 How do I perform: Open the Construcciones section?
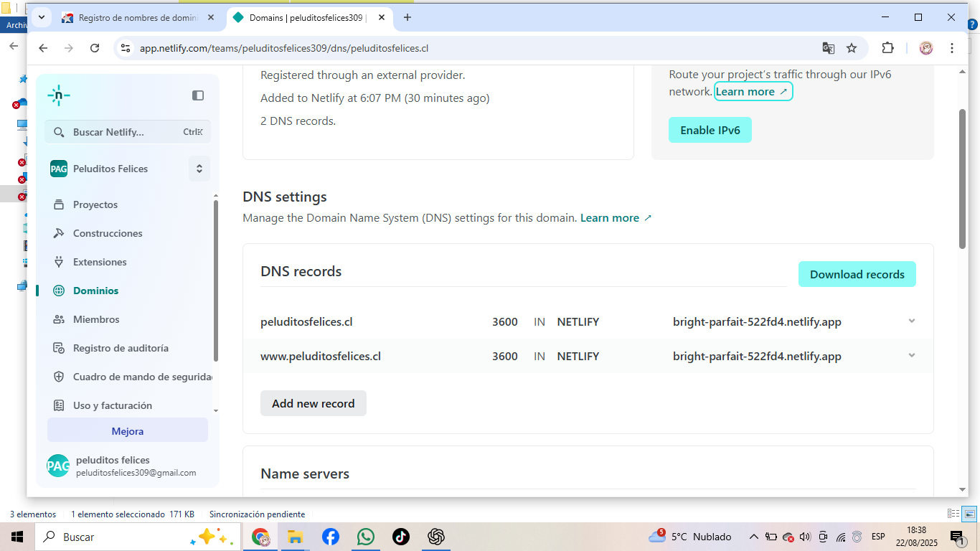pyautogui.click(x=108, y=233)
